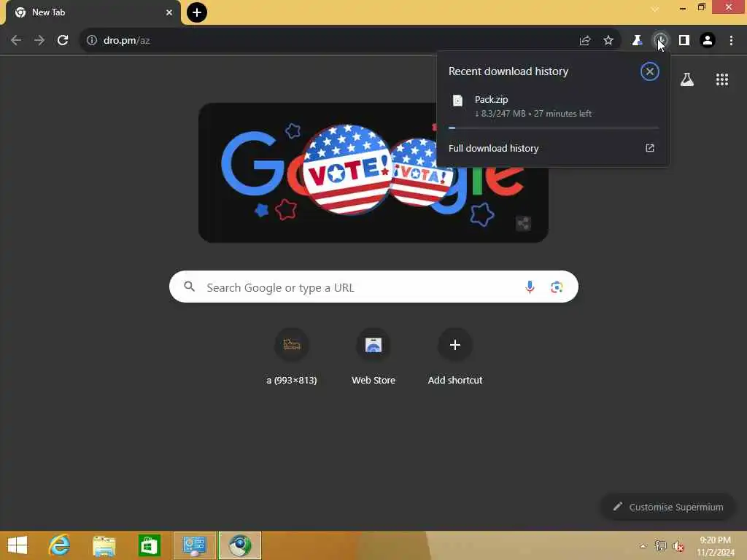
Task: Click the Pack.zip file icon
Action: click(457, 101)
